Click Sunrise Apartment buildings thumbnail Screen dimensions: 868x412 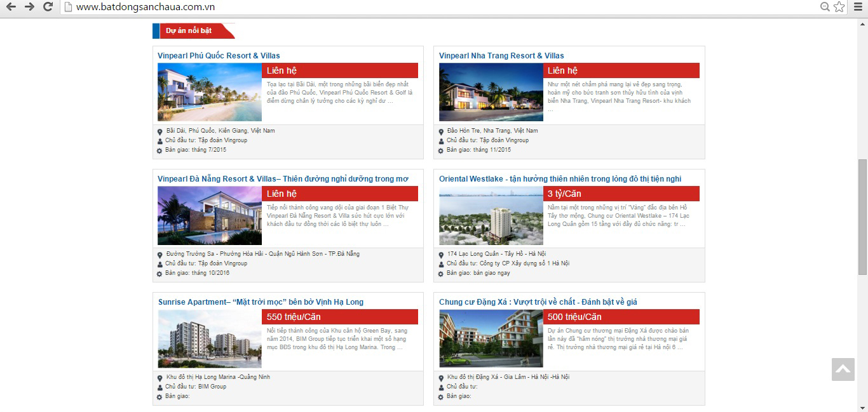pyautogui.click(x=210, y=338)
